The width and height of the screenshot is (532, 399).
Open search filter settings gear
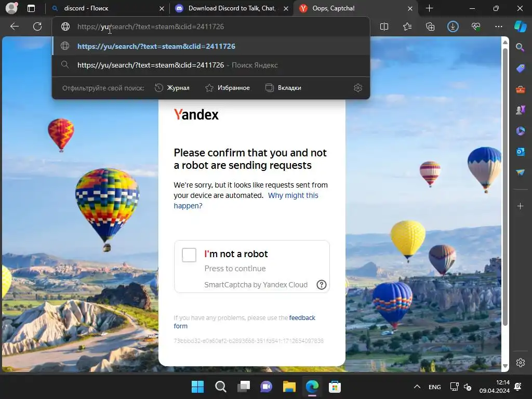pyautogui.click(x=357, y=88)
